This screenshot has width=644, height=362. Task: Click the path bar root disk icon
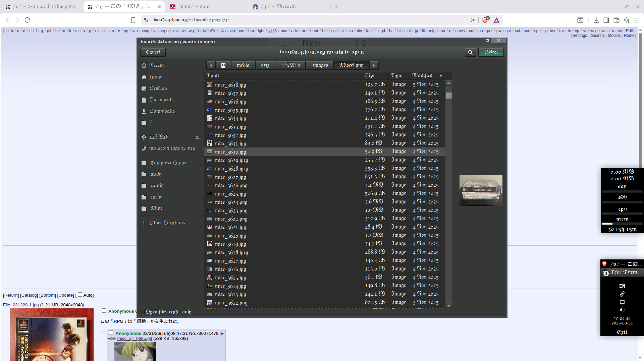[223, 65]
